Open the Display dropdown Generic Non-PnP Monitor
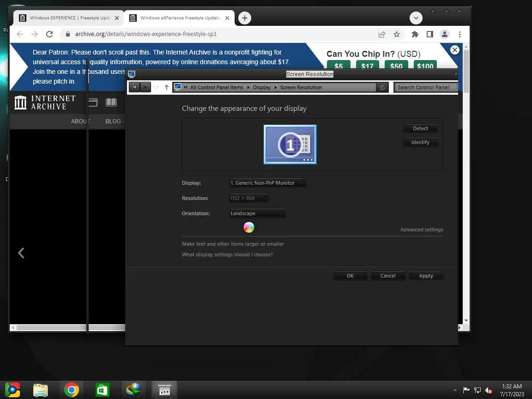Screen dimensions: 532x399 [x=267, y=183]
